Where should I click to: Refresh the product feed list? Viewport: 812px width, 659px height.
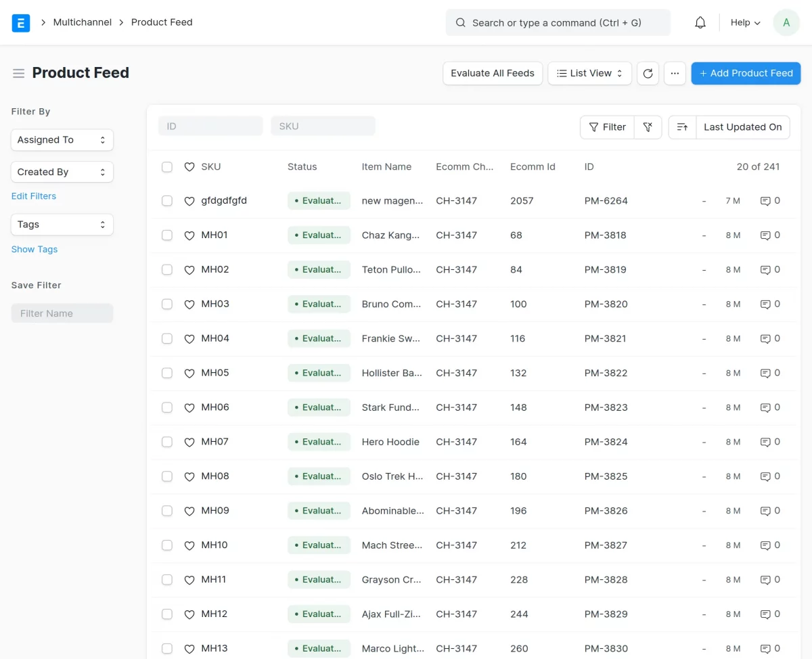648,73
